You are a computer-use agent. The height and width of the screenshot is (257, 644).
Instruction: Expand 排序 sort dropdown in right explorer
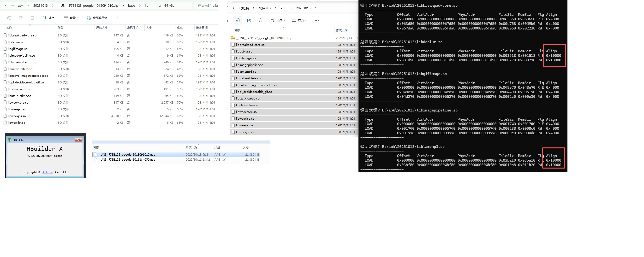click(278, 20)
